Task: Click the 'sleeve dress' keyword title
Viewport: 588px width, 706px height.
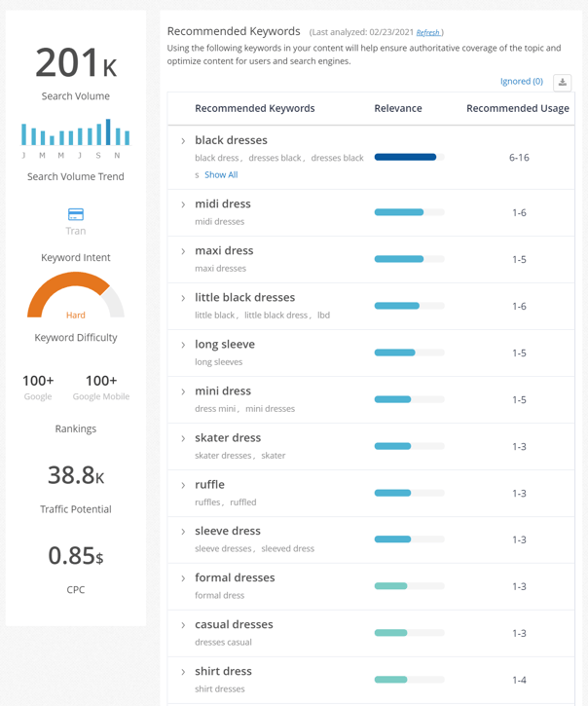Action: tap(228, 532)
